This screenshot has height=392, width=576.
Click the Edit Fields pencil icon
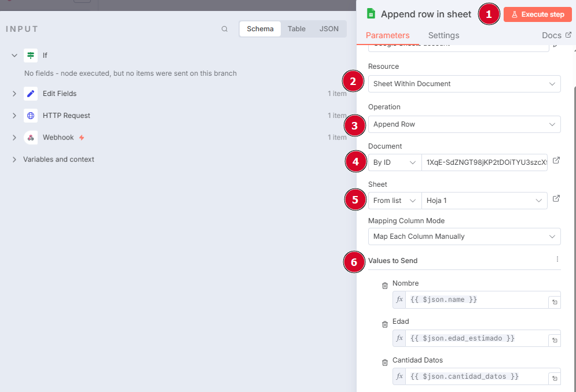pos(31,94)
